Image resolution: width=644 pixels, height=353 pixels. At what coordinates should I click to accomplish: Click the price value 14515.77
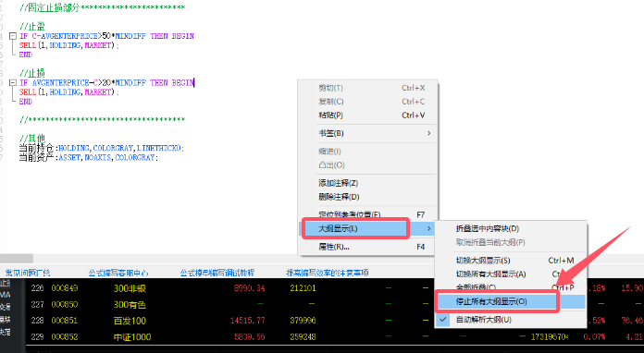248,321
